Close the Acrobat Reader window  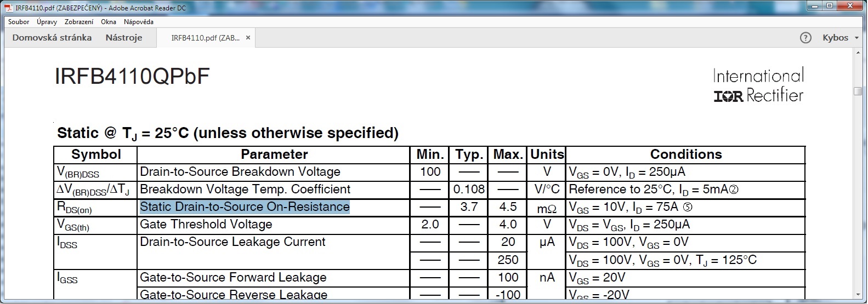coord(850,6)
